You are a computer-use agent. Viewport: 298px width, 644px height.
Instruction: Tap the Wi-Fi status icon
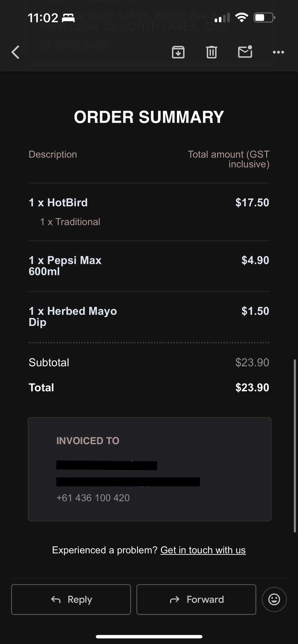tap(241, 18)
